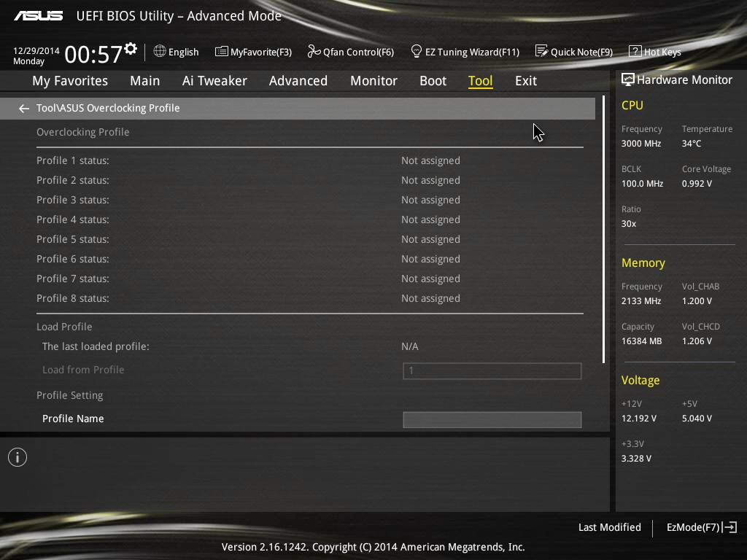Click the Hardware Monitor display icon
Image resolution: width=747 pixels, height=560 pixels.
point(627,80)
